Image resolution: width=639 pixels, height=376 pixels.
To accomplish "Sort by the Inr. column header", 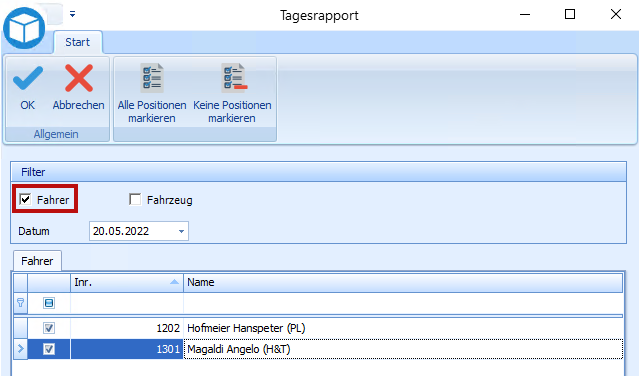I will coord(127,282).
